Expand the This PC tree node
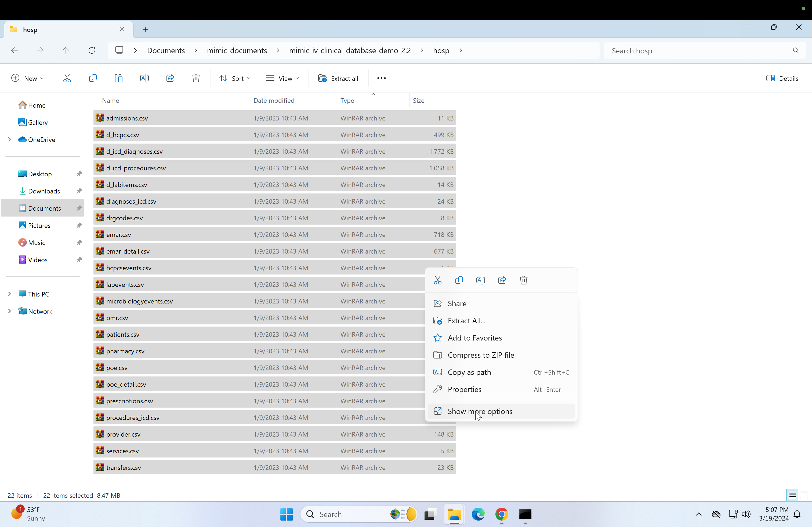This screenshot has height=527, width=812. click(x=10, y=294)
